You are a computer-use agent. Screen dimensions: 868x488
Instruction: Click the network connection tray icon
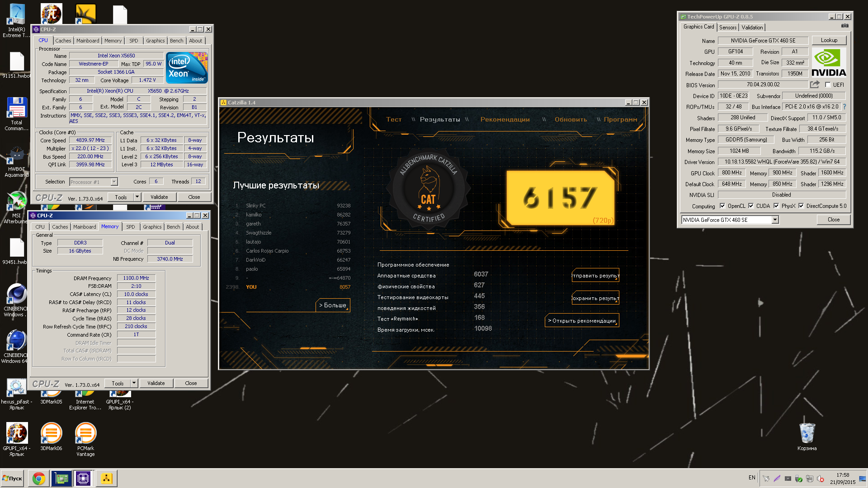point(810,479)
